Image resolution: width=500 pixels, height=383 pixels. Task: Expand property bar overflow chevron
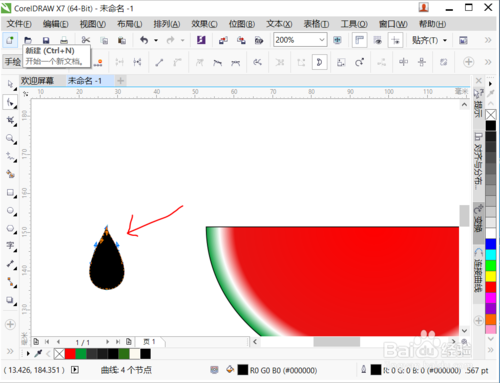pyautogui.click(x=488, y=62)
